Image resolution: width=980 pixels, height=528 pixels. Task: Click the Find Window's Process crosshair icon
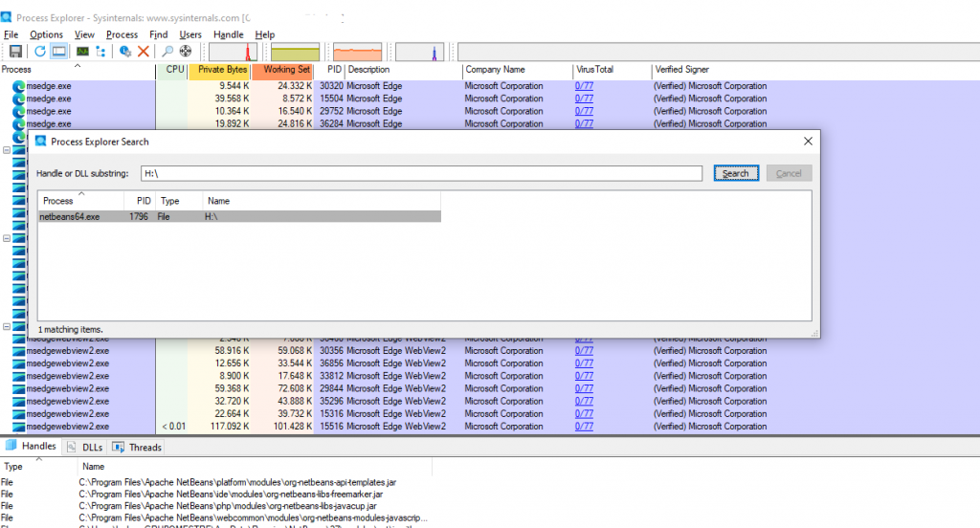pyautogui.click(x=186, y=52)
